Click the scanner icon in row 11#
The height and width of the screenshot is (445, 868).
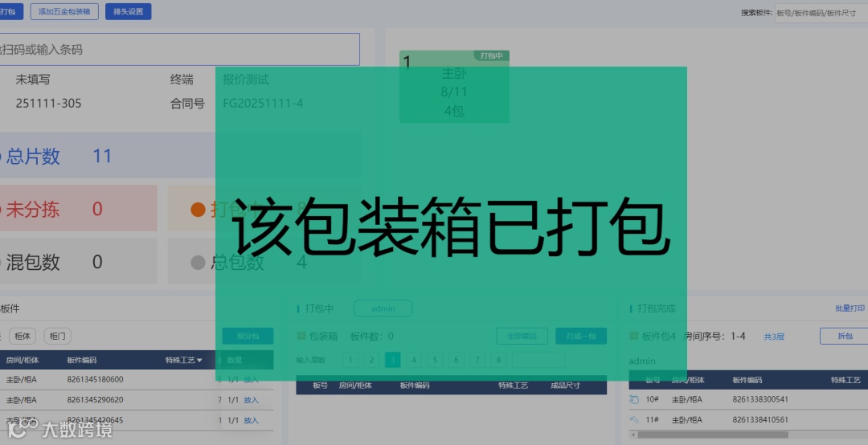[634, 419]
